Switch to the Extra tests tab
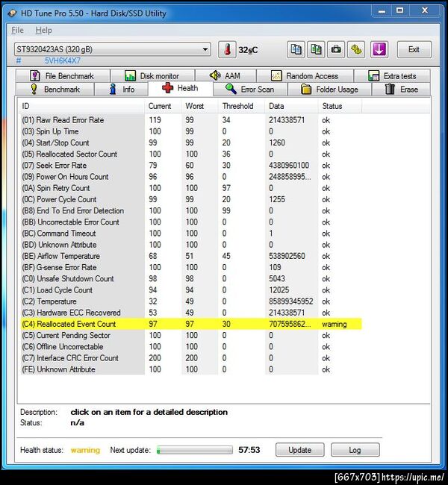 [x=392, y=76]
